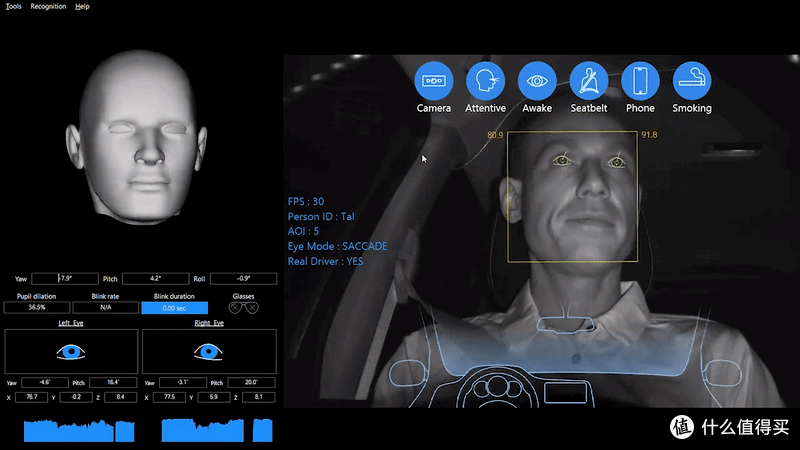Viewport: 800px width, 450px height.
Task: Click the Right Eye Y value 6.9
Action: click(x=214, y=397)
